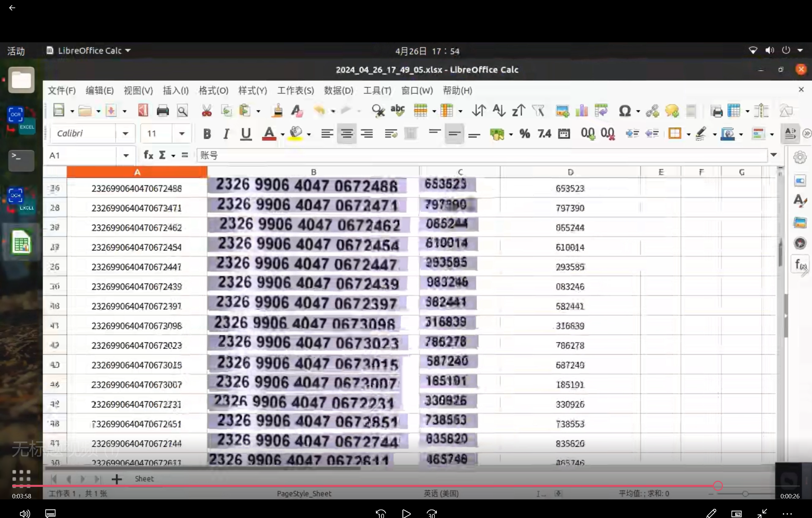Viewport: 812px width, 518px height.
Task: Click the Open folder icon
Action: 85,111
